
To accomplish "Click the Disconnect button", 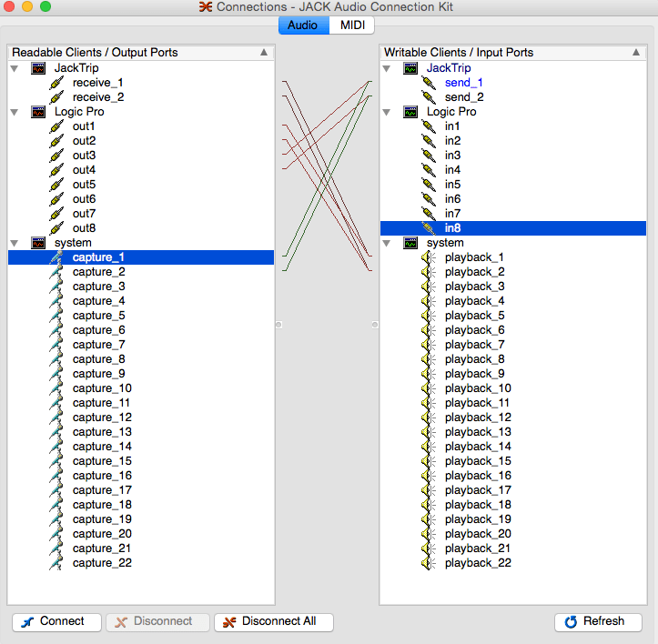I will coord(157,622).
